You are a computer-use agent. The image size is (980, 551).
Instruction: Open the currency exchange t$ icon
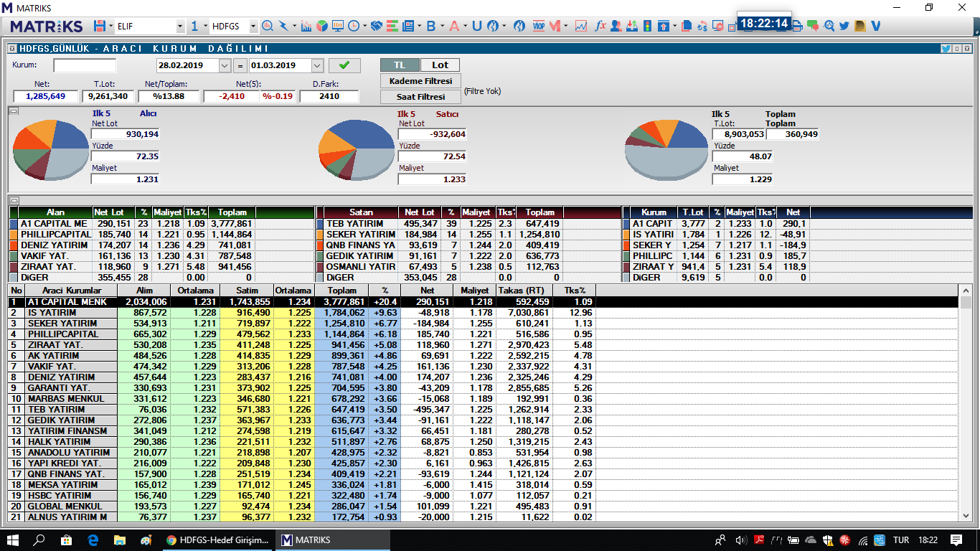(702, 26)
